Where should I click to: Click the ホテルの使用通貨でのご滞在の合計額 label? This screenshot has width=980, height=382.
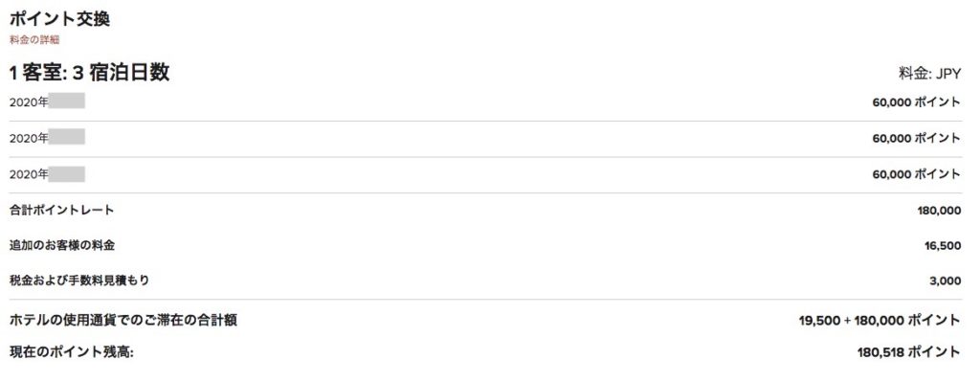(x=123, y=321)
